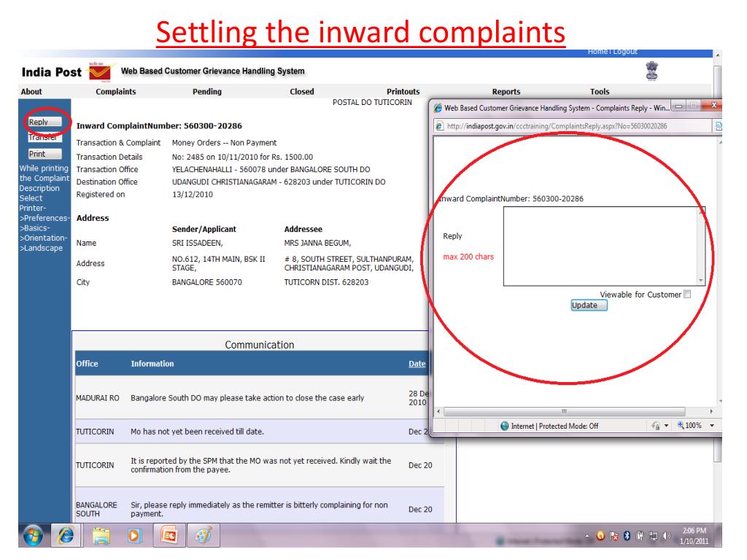Open Windows Media Player from taskbar

134,536
